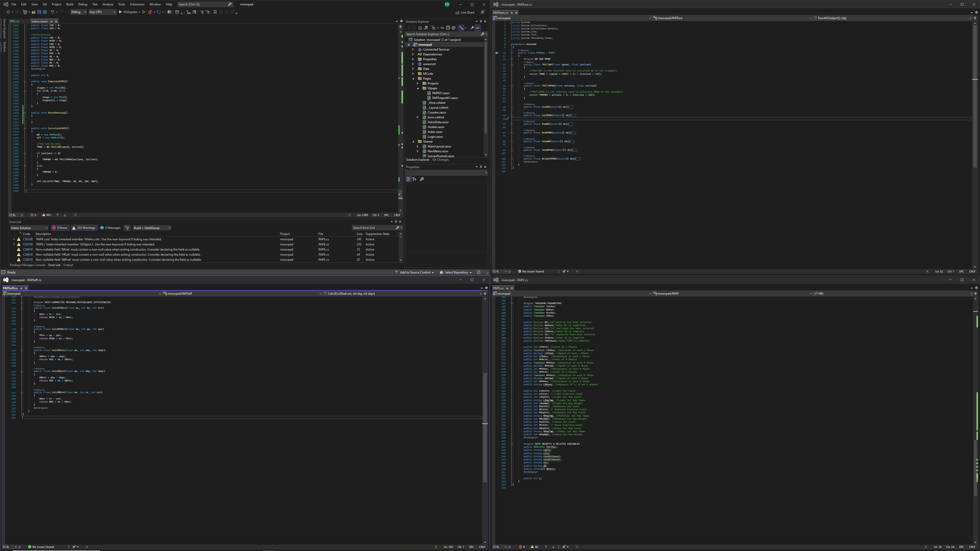The width and height of the screenshot is (980, 551).
Task: Click Alphabetical sort icon in Properties panel
Action: coord(414,179)
